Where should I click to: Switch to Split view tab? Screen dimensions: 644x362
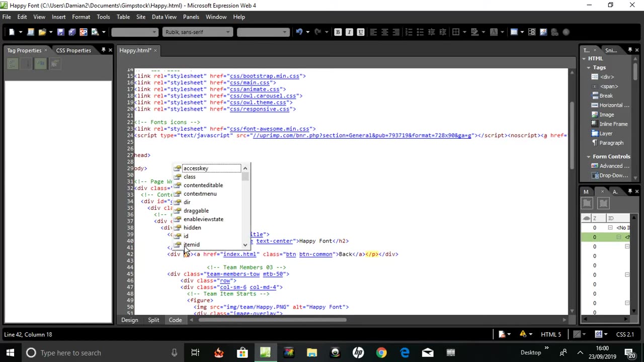153,320
